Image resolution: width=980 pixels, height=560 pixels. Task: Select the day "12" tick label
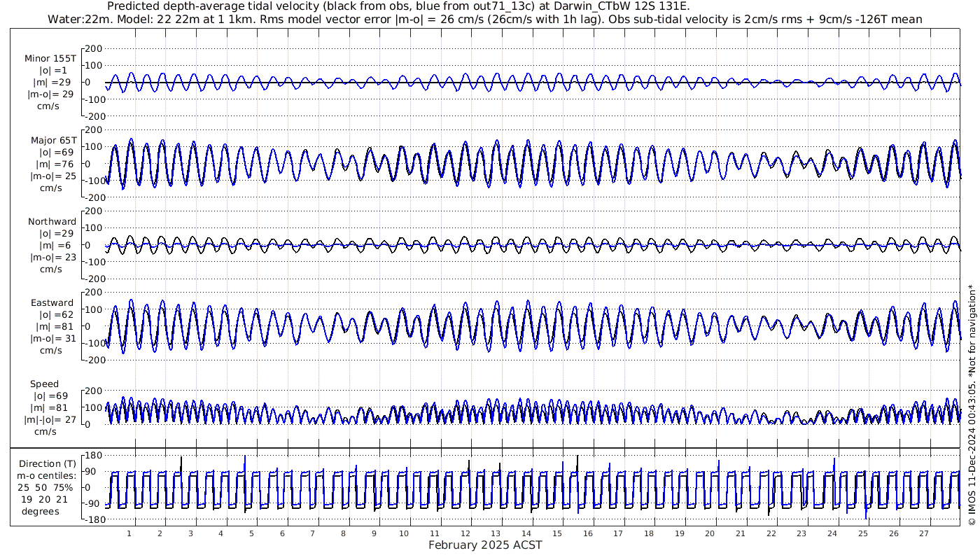pos(465,533)
